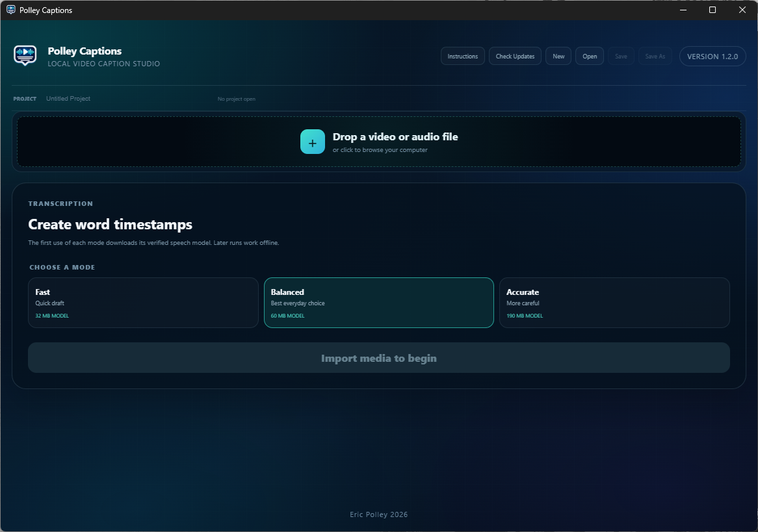This screenshot has height=532, width=758.
Task: Click the '190 MB MODEL' label
Action: pos(525,316)
